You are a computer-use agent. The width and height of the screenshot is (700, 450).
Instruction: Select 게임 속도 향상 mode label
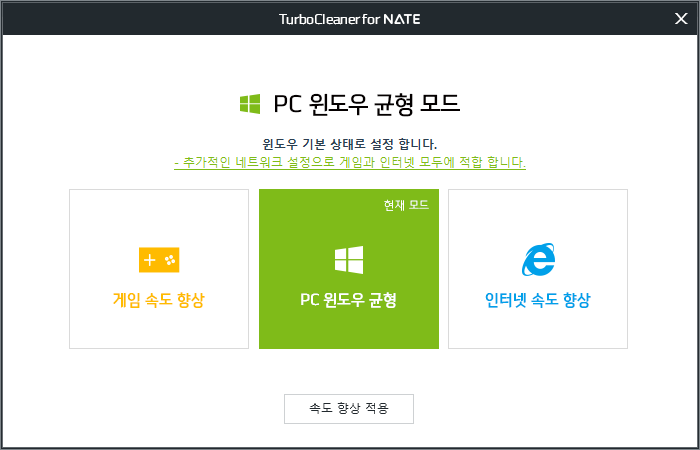pyautogui.click(x=159, y=300)
